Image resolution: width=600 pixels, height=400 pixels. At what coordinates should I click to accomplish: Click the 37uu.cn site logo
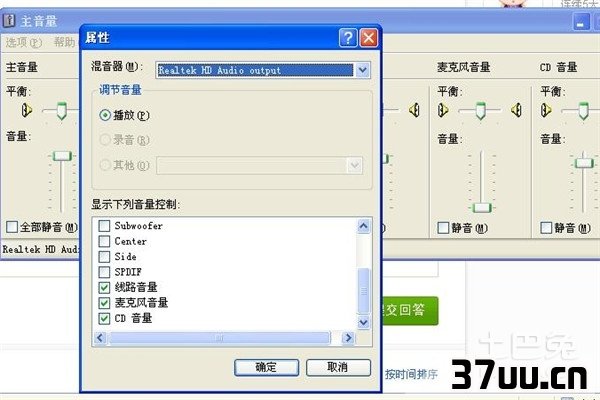point(519,374)
